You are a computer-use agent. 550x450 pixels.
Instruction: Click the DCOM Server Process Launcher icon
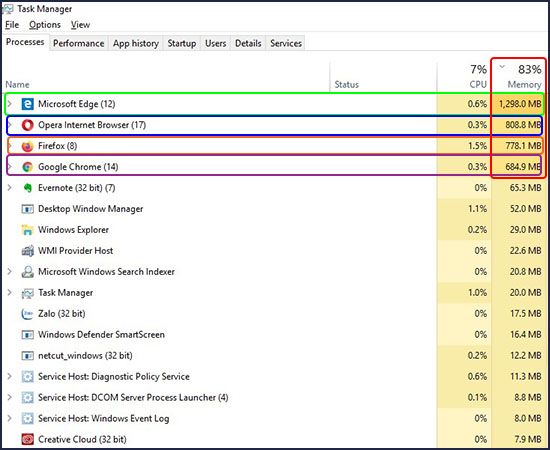click(x=27, y=397)
